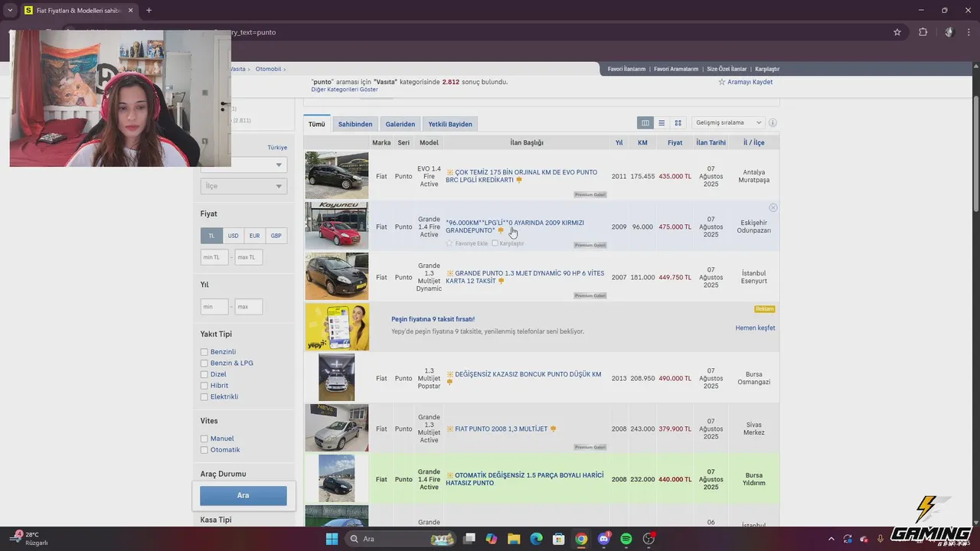Click the blue Ara search button

point(243,495)
